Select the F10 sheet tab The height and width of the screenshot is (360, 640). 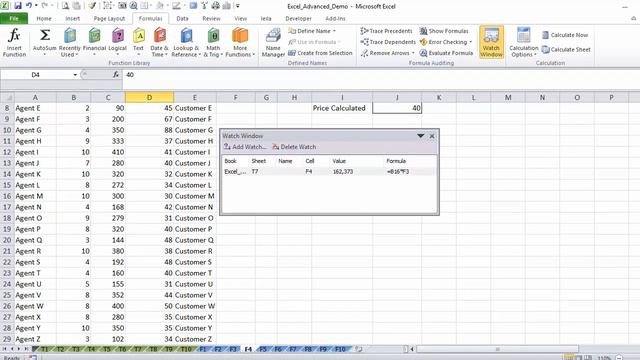(340, 349)
